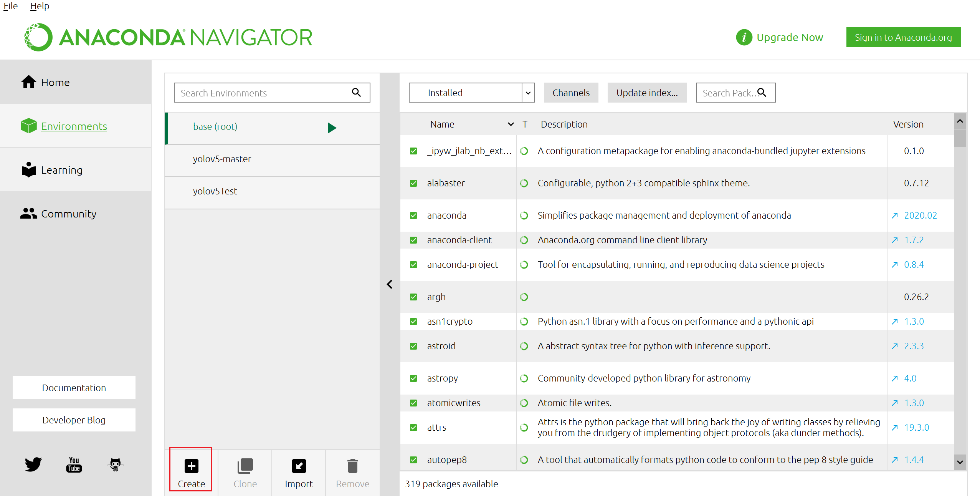Click the Update index... button
Image resolution: width=980 pixels, height=496 pixels.
point(647,93)
